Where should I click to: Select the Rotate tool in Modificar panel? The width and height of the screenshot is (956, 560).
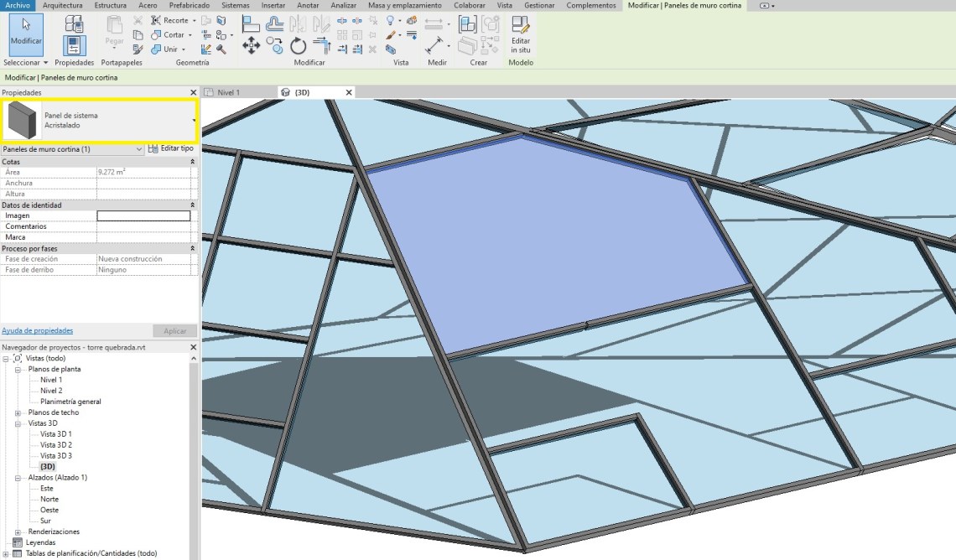[x=298, y=46]
